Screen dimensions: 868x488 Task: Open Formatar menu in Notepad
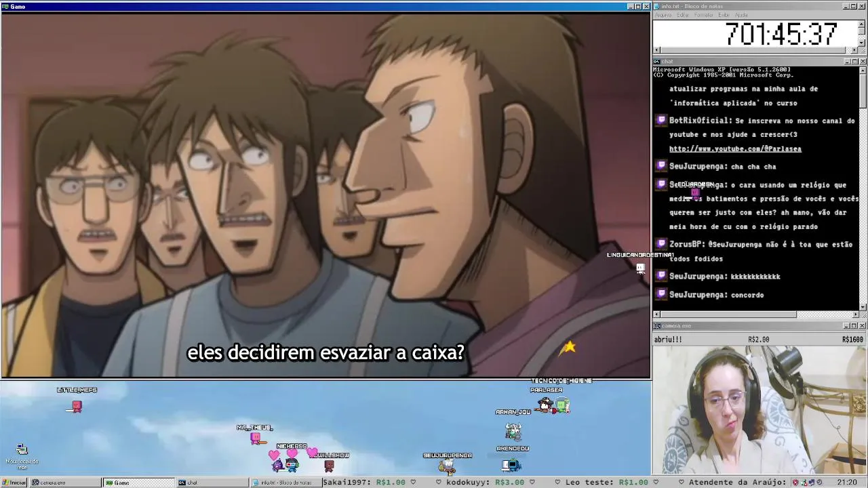(x=703, y=15)
